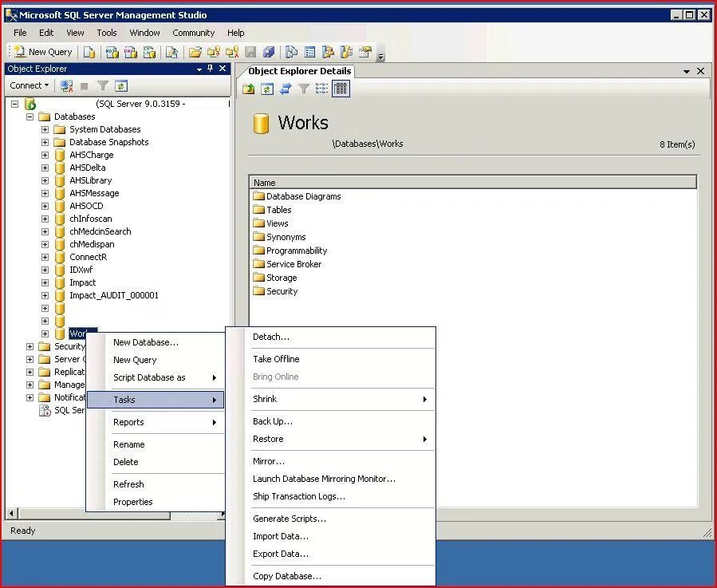
Task: Click left arrow of Object Explorer scrollbar
Action: pos(11,514)
